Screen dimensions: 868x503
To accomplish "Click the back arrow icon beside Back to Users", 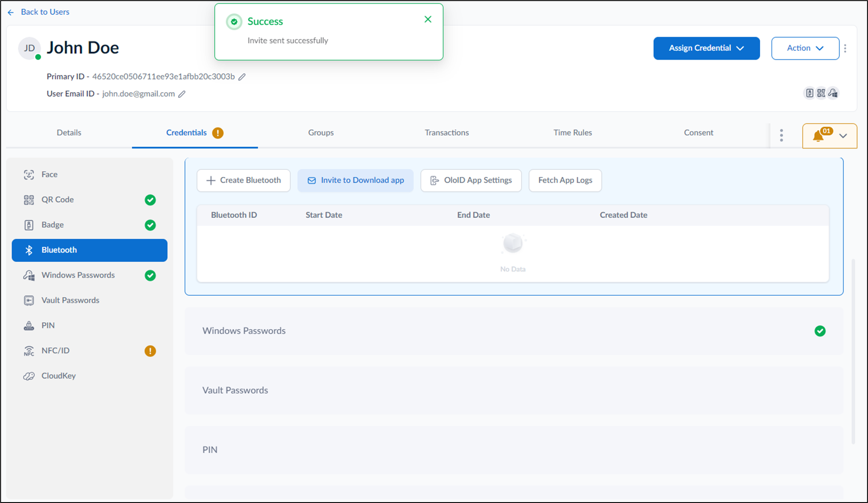I will tap(11, 12).
